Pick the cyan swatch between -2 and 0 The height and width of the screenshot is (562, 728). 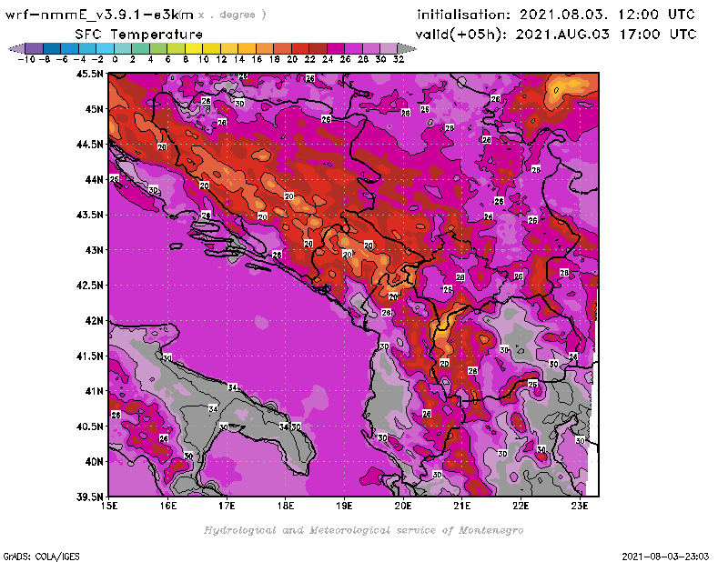(x=105, y=48)
